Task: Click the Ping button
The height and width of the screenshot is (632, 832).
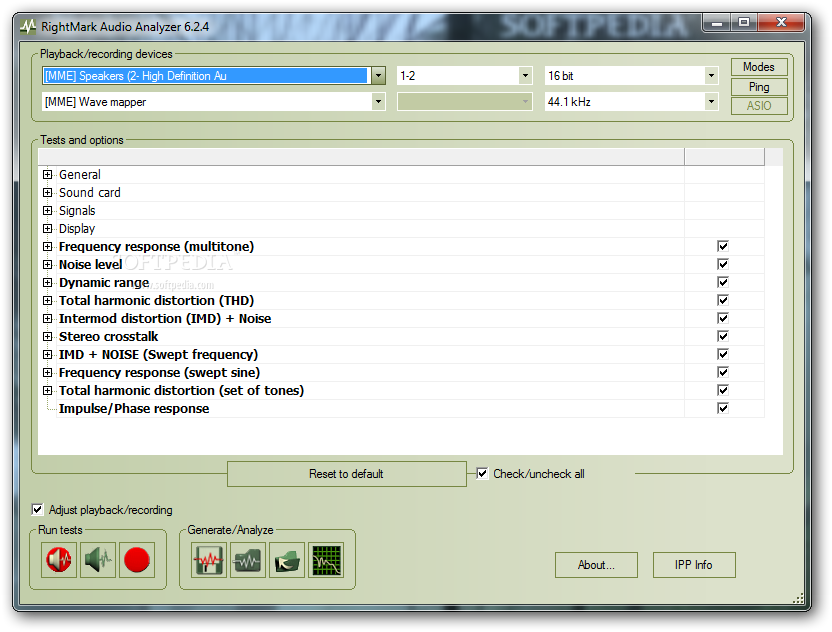Action: pos(759,87)
